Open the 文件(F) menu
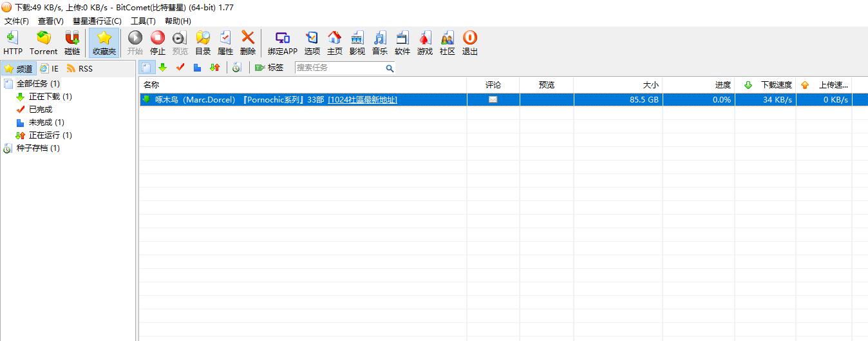The image size is (868, 341). tap(17, 21)
